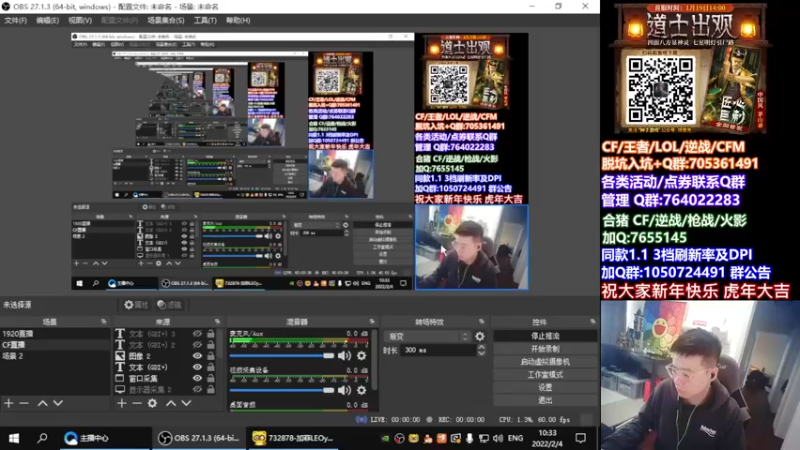Open 设置 from the controls panel
The height and width of the screenshot is (450, 800).
(545, 387)
